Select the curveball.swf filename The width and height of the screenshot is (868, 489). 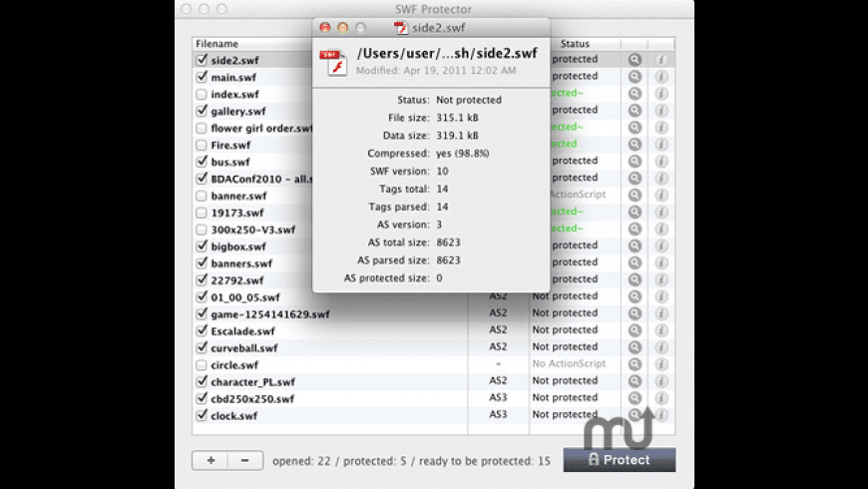[x=244, y=348]
